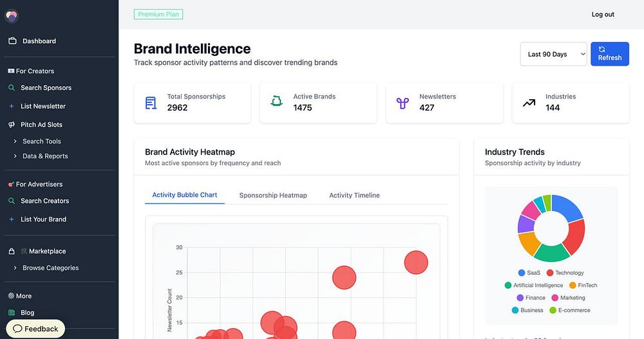The image size is (644, 339).
Task: Hide FinTech series via legend
Action: coord(582,285)
